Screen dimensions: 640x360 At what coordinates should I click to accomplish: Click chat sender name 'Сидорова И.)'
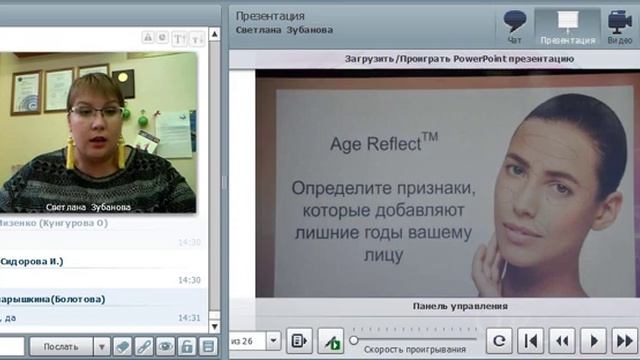coord(32,261)
